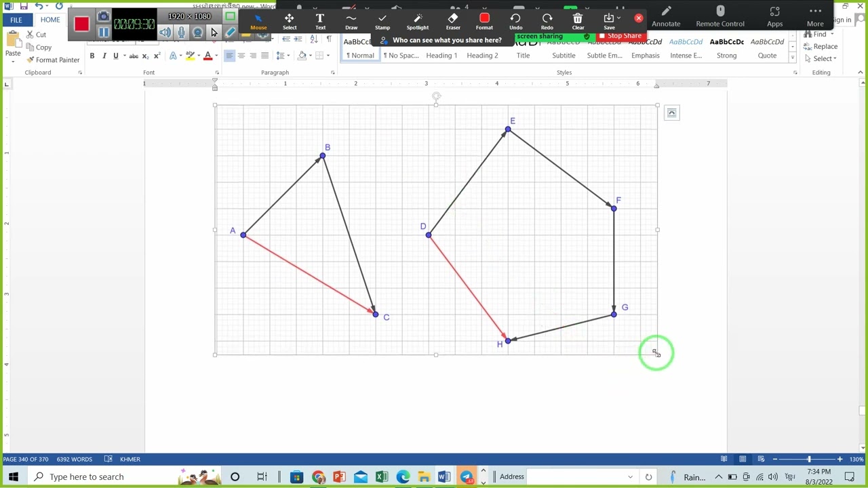Toggle Strikethrough formatting
The image size is (868, 488).
pyautogui.click(x=134, y=56)
